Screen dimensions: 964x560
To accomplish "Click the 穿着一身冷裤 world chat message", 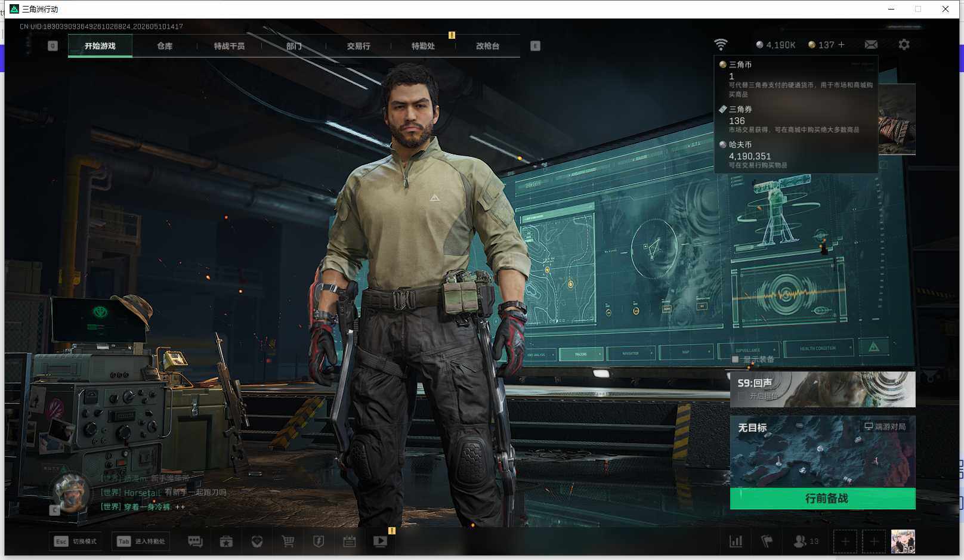I will point(143,507).
